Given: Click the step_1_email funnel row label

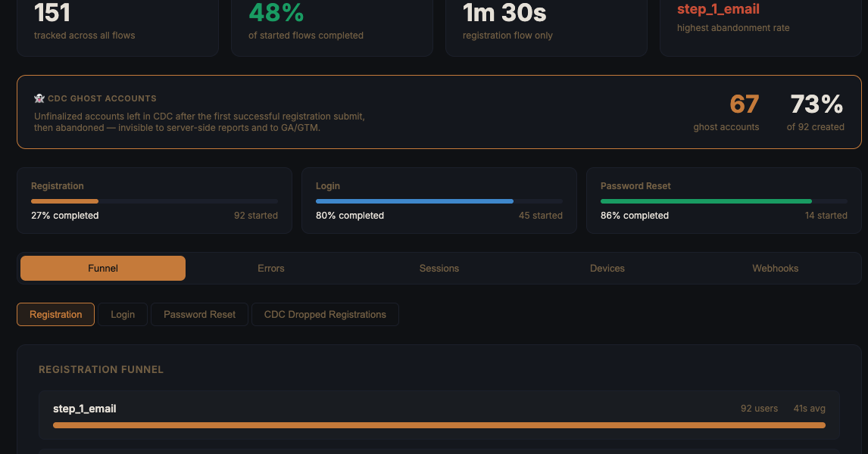Looking at the screenshot, I should 85,409.
